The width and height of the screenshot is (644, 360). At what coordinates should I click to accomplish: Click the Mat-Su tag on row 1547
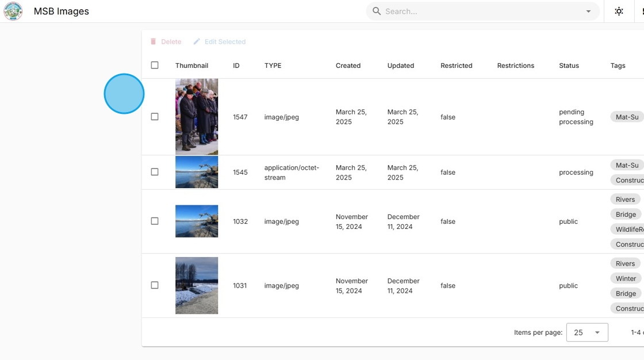(627, 117)
